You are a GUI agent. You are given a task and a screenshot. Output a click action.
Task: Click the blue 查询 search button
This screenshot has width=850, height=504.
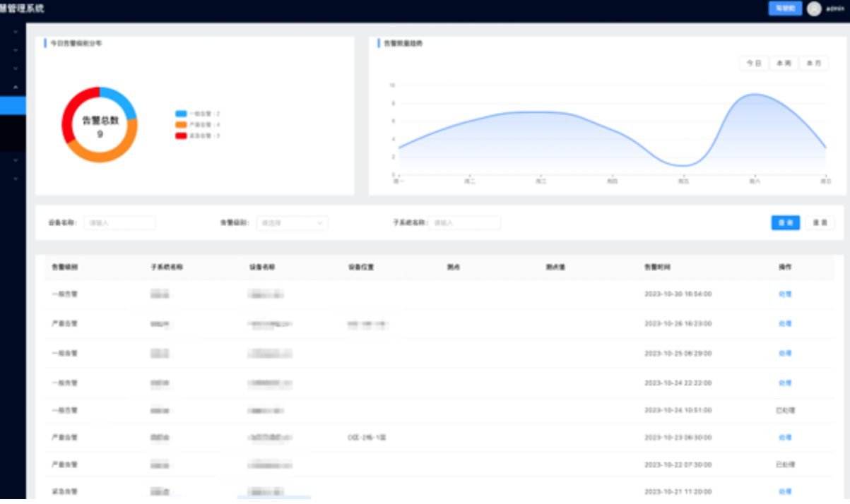[785, 223]
